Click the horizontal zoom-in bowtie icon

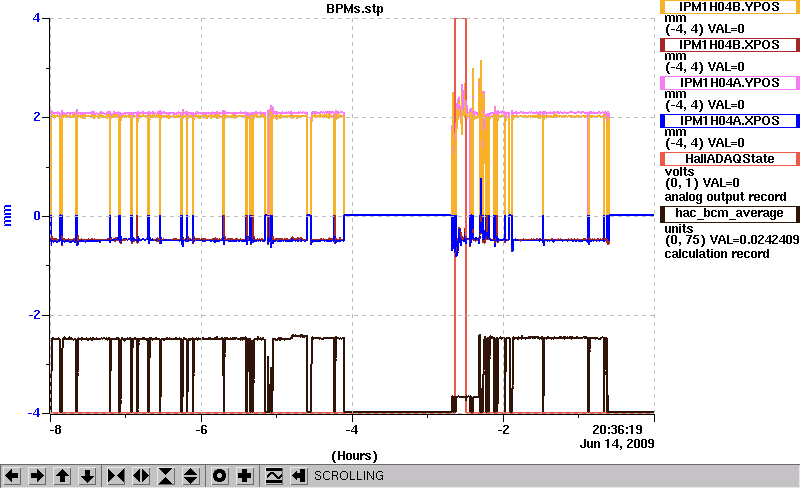(x=116, y=476)
